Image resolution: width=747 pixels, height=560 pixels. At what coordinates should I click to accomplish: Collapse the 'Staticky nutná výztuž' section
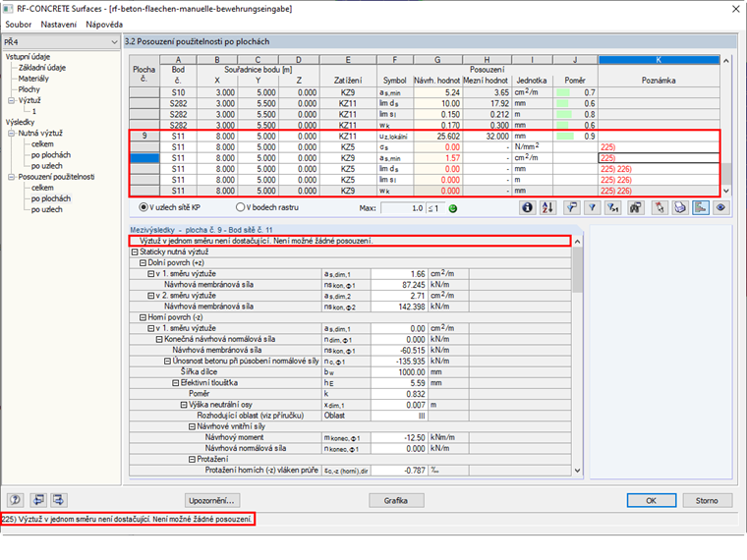[135, 252]
